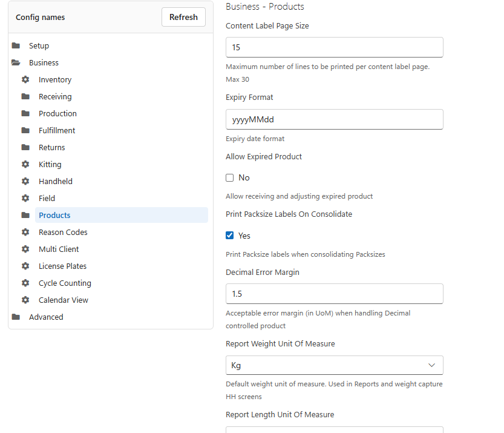Click the Refresh button
Image resolution: width=504 pixels, height=433 pixels.
183,17
